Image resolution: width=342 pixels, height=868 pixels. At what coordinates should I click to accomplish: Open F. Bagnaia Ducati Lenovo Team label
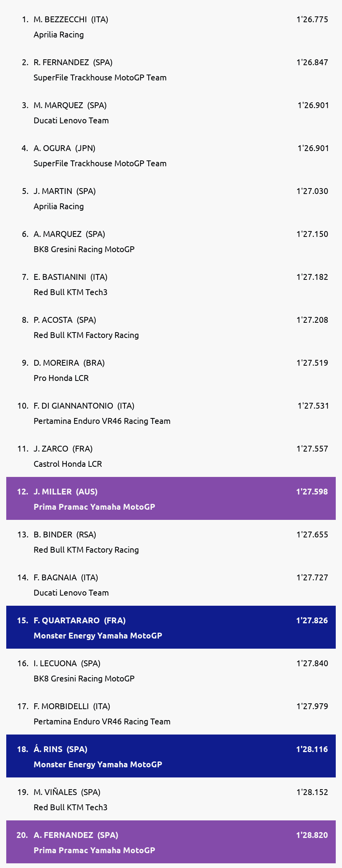pos(71,593)
